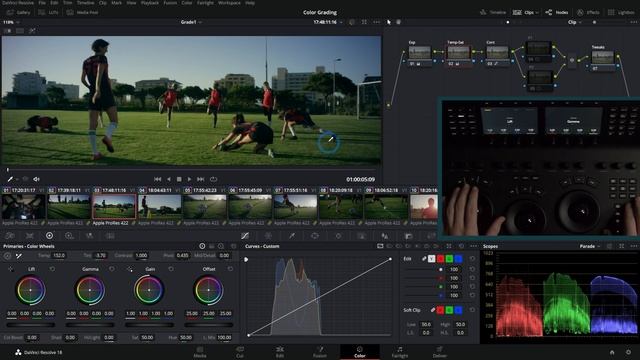Pick black point beside Lift label

click(x=11, y=269)
